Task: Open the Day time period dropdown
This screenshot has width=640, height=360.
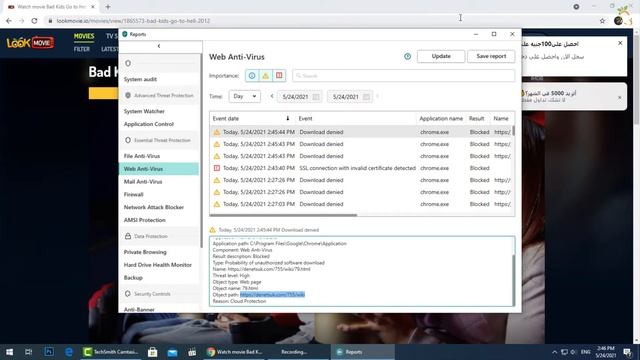Action: click(244, 96)
